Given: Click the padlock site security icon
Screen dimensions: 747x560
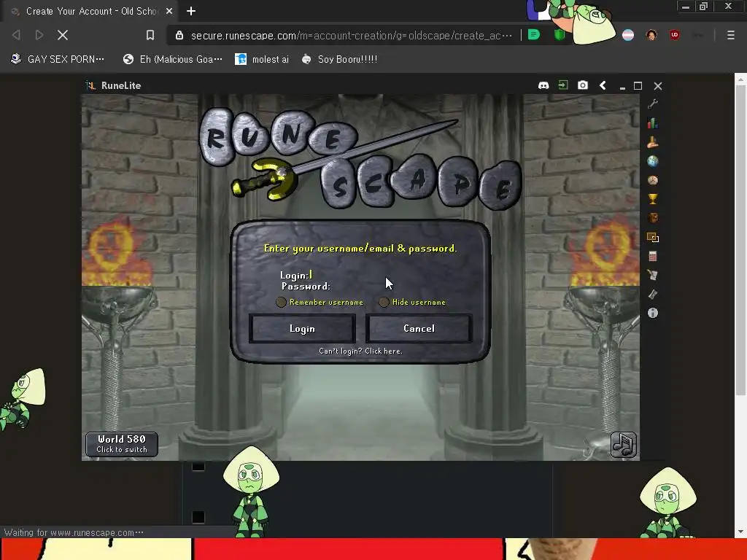Looking at the screenshot, I should [x=179, y=35].
